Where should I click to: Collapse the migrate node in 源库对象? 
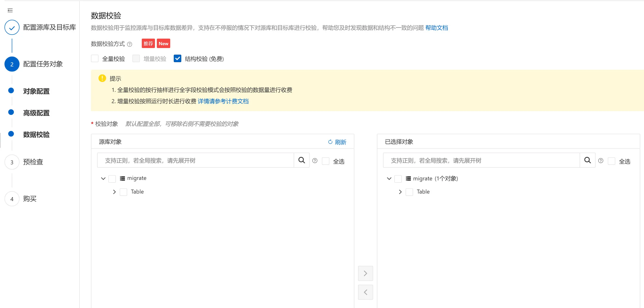pos(103,178)
